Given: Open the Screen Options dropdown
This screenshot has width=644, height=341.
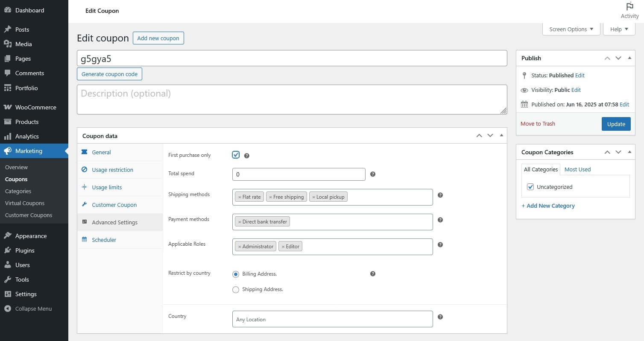Looking at the screenshot, I should 571,29.
